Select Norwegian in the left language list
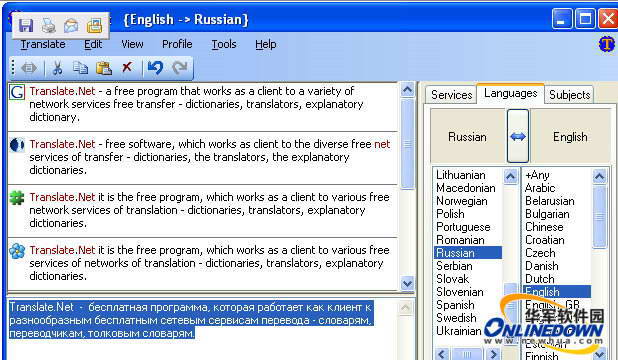This screenshot has height=360, width=618. point(462,201)
